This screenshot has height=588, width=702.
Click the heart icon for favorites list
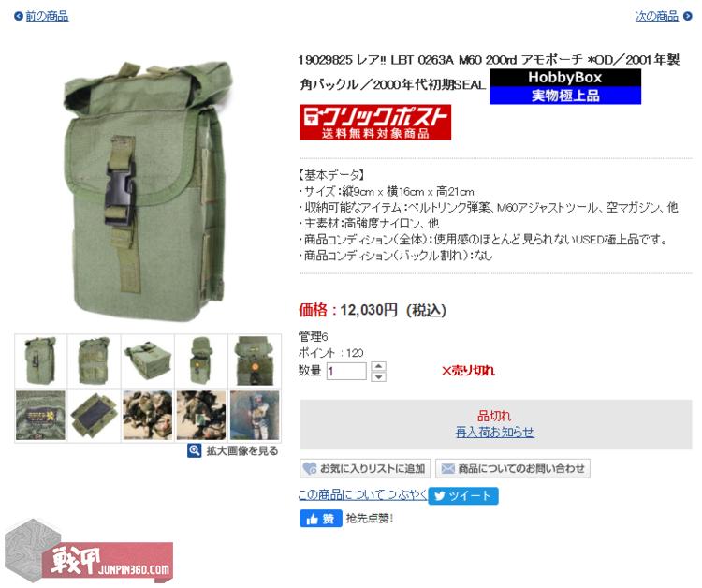pyautogui.click(x=310, y=469)
